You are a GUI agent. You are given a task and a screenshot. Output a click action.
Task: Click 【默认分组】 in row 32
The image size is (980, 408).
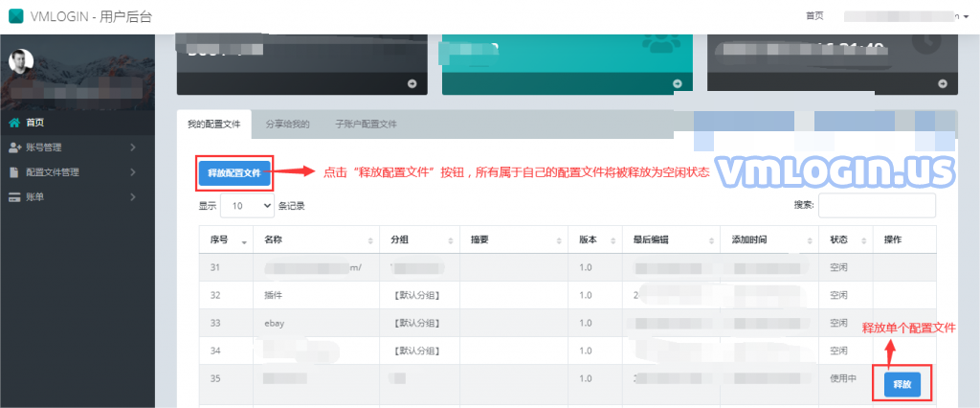[x=416, y=295]
